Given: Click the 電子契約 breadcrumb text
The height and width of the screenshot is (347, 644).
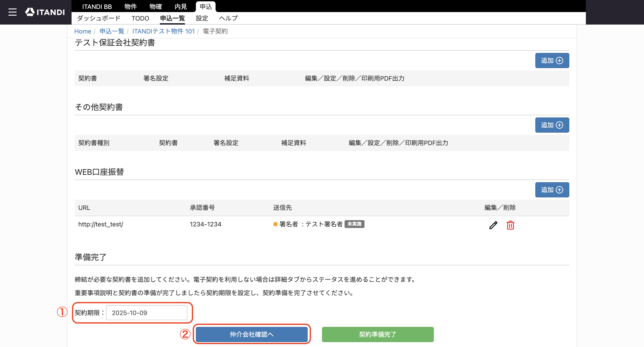Looking at the screenshot, I should [x=215, y=31].
